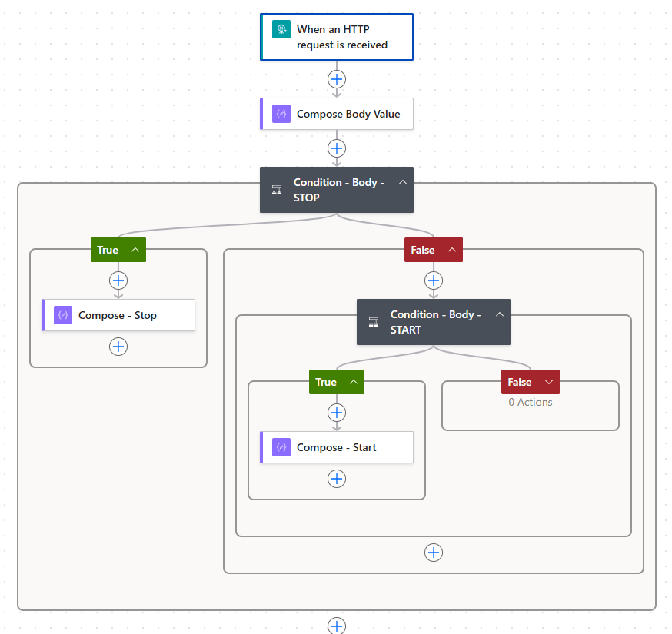
Task: Collapse the inner True branch
Action: (354, 382)
